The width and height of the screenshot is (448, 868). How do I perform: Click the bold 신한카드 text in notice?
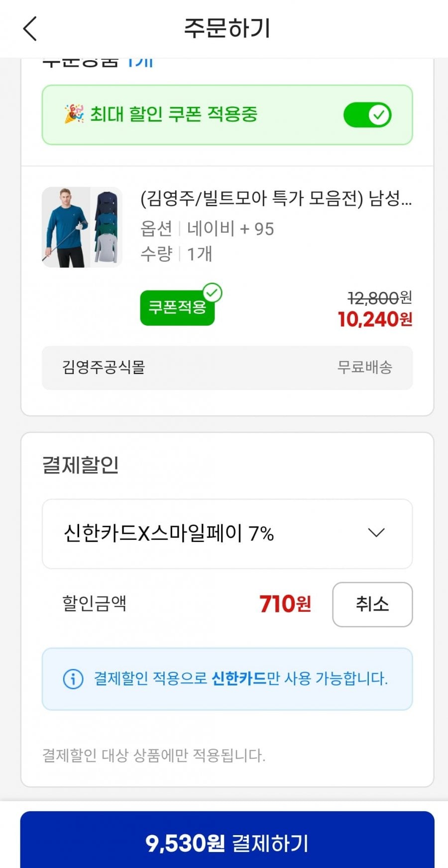pyautogui.click(x=239, y=678)
